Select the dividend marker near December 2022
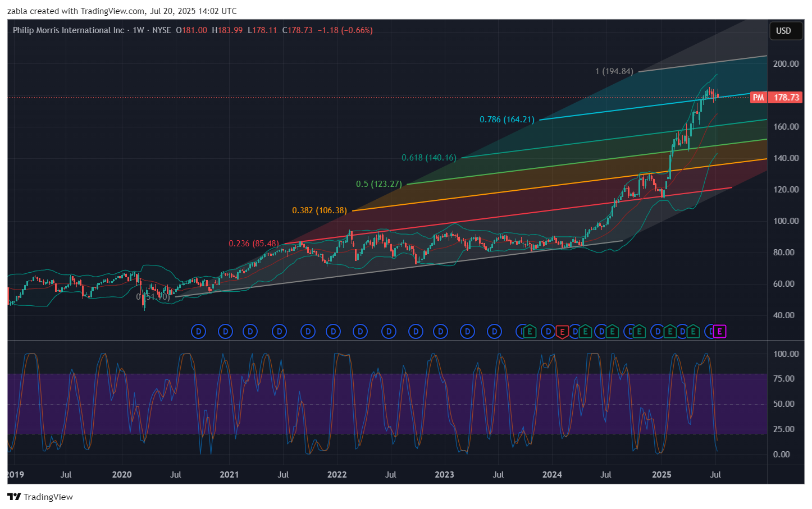Screen dimensions: 812x509 point(441,332)
